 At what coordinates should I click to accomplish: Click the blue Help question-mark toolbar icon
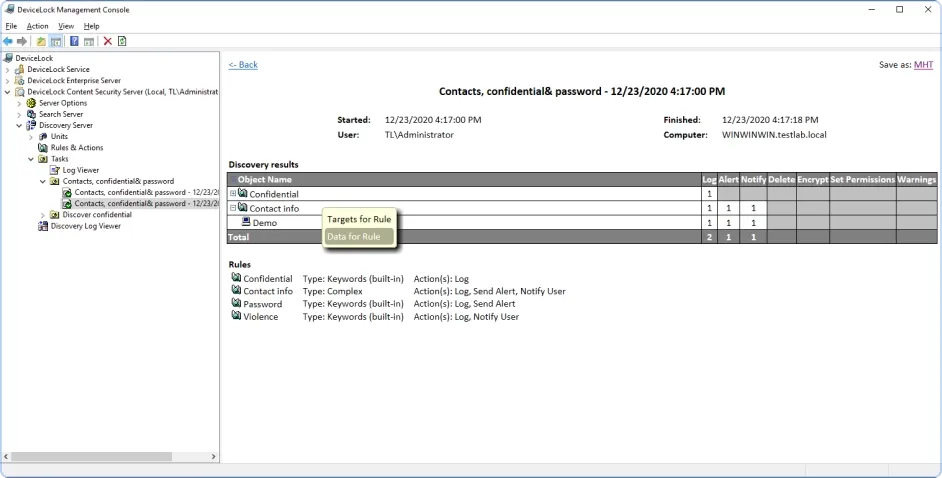click(74, 41)
